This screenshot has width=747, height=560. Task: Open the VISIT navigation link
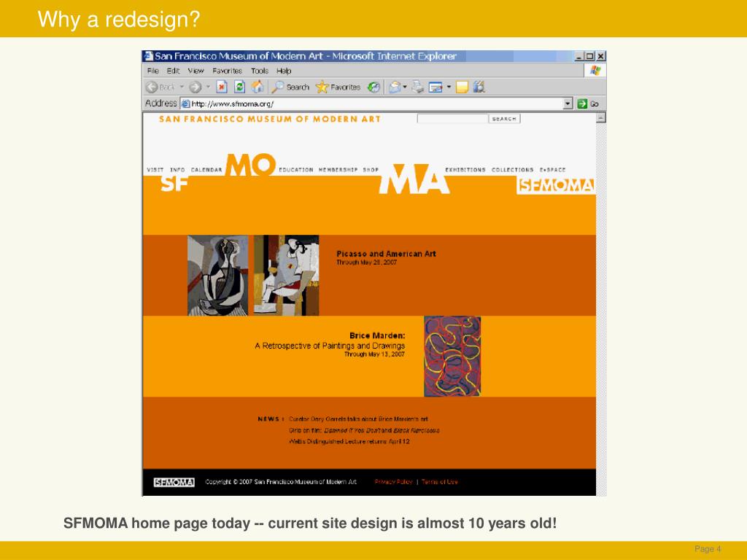click(x=155, y=169)
